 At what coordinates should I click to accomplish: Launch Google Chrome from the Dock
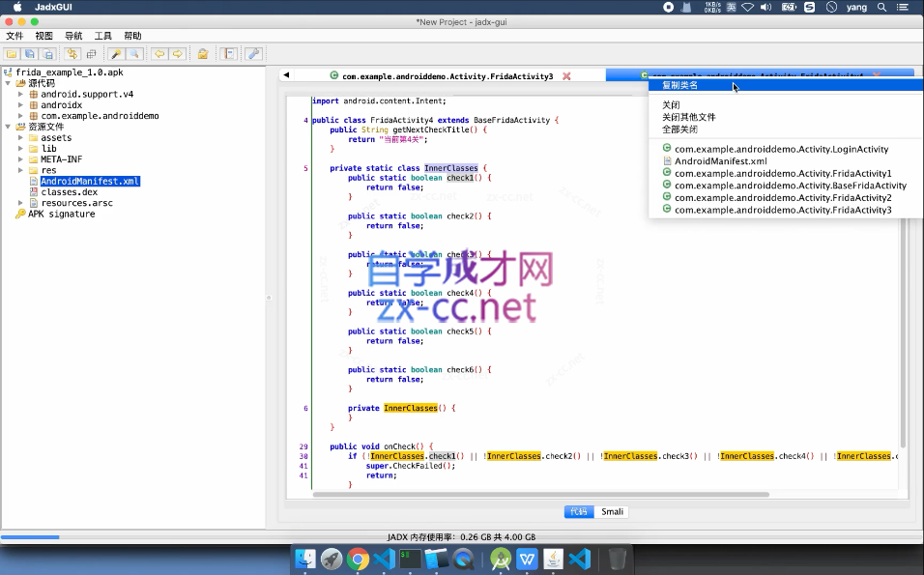click(358, 559)
